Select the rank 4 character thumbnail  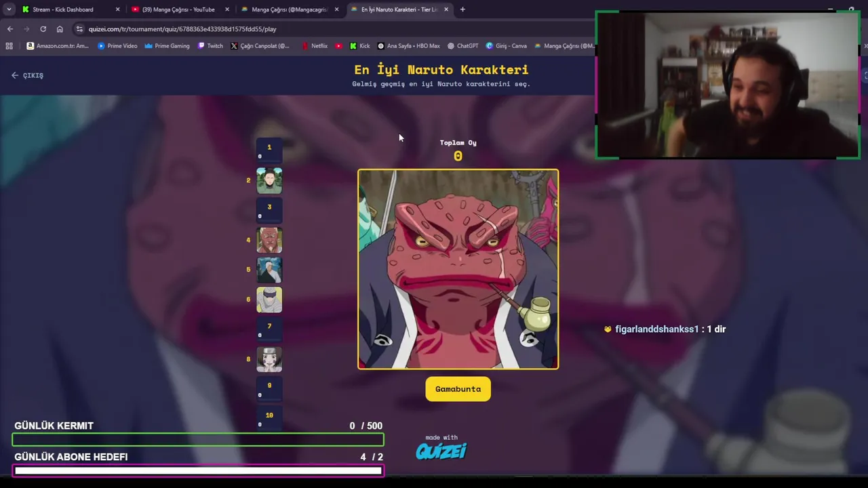[269, 240]
